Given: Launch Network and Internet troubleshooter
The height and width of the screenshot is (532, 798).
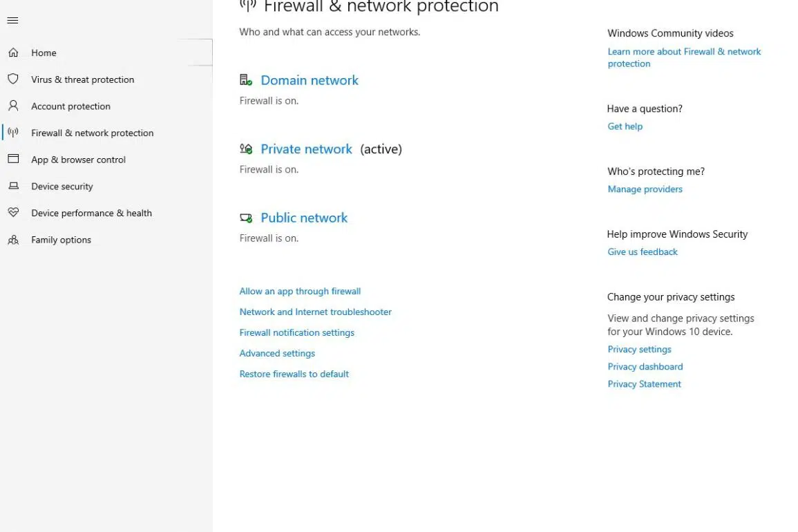Looking at the screenshot, I should [x=316, y=312].
